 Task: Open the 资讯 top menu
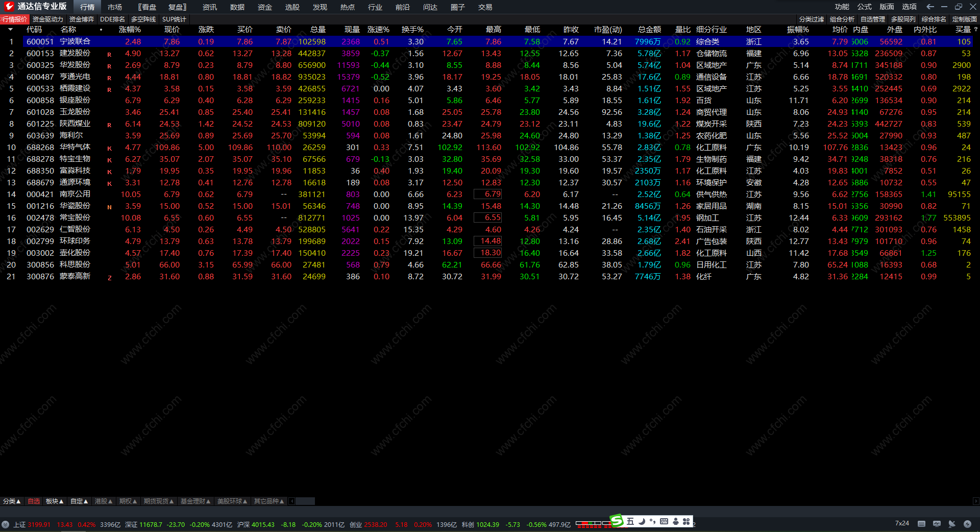click(x=210, y=7)
